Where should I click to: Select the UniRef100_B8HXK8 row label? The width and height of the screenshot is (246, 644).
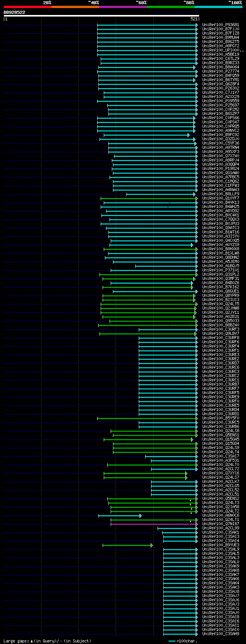click(221, 249)
